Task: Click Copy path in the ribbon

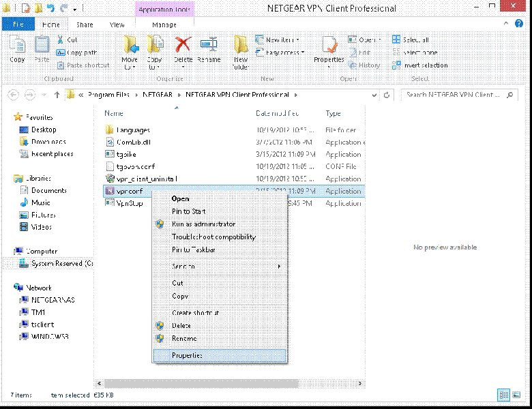Action: tap(76, 52)
